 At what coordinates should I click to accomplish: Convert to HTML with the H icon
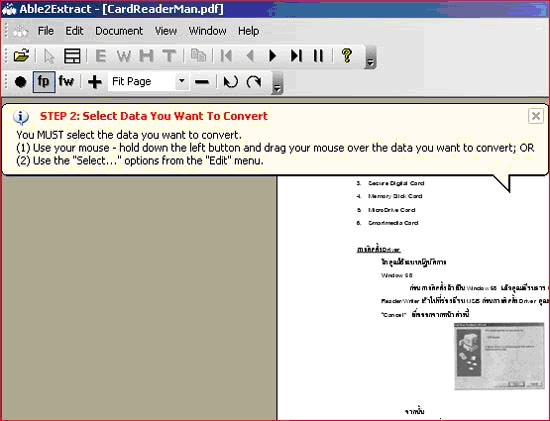pos(146,56)
